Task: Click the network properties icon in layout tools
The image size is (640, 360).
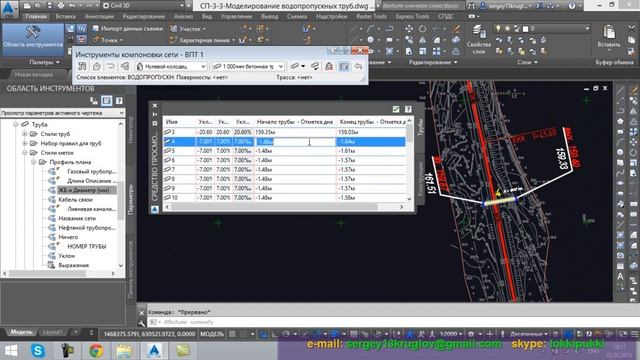Action: click(x=82, y=66)
